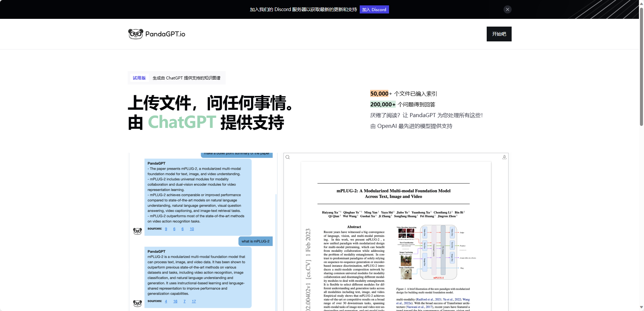Image resolution: width=644 pixels, height=311 pixels.
Task: Click the 开始吧 start button
Action: (499, 34)
